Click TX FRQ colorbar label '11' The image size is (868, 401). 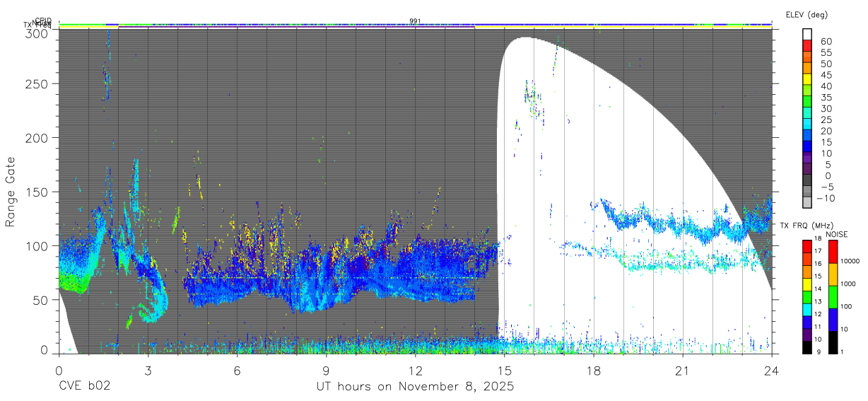819,327
